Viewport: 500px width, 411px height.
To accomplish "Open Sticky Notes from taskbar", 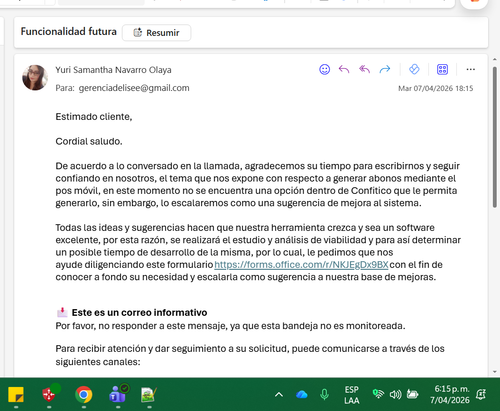I will click(16, 395).
